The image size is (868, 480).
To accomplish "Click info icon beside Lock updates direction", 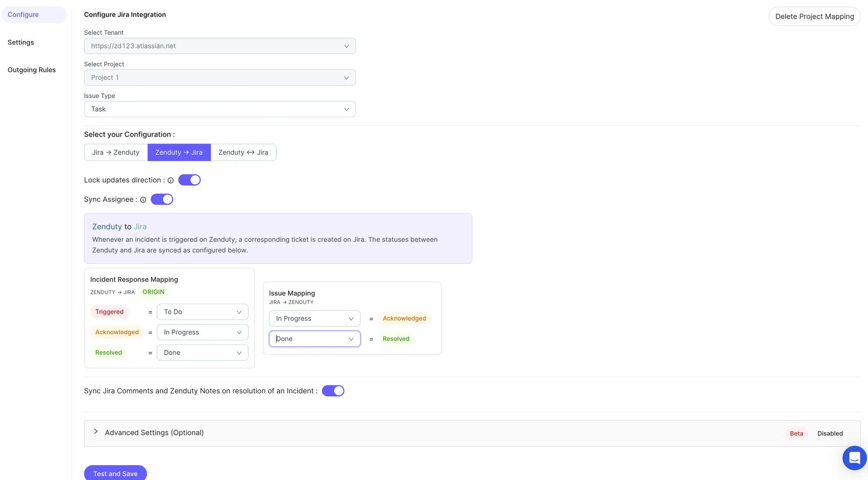I will (x=171, y=181).
